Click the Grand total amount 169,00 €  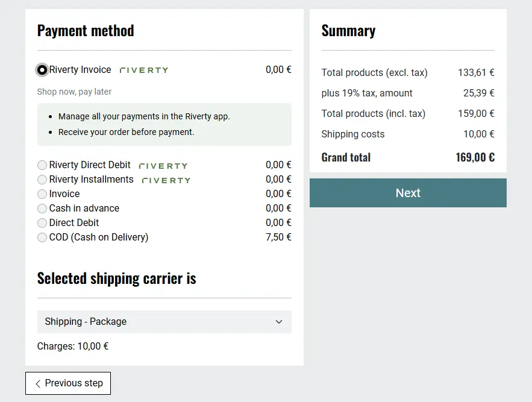point(475,157)
